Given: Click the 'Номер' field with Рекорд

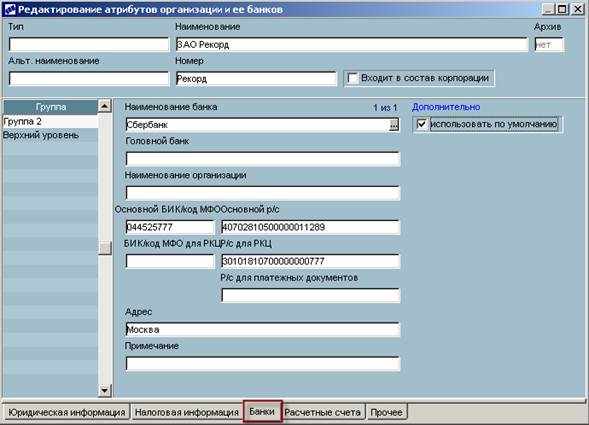Looking at the screenshot, I should point(256,79).
